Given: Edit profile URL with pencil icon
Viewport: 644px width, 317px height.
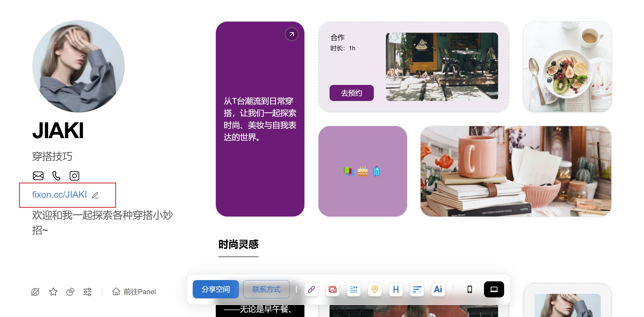Looking at the screenshot, I should 95,195.
